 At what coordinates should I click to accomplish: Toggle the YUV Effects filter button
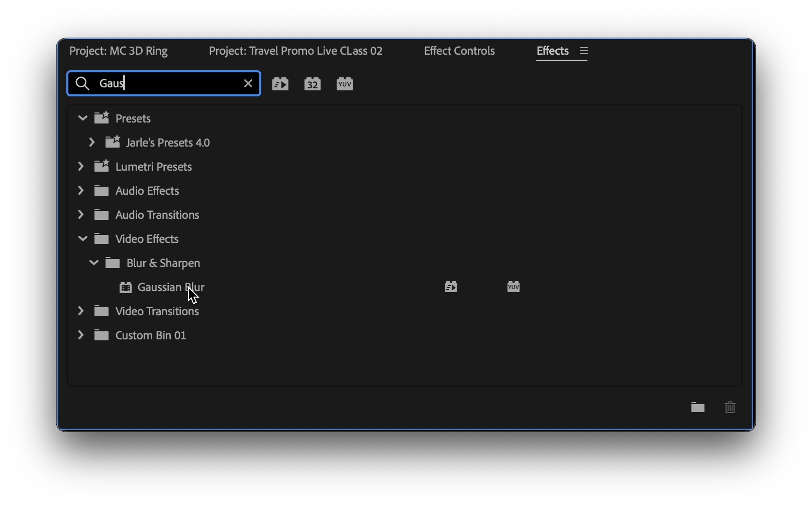[345, 84]
